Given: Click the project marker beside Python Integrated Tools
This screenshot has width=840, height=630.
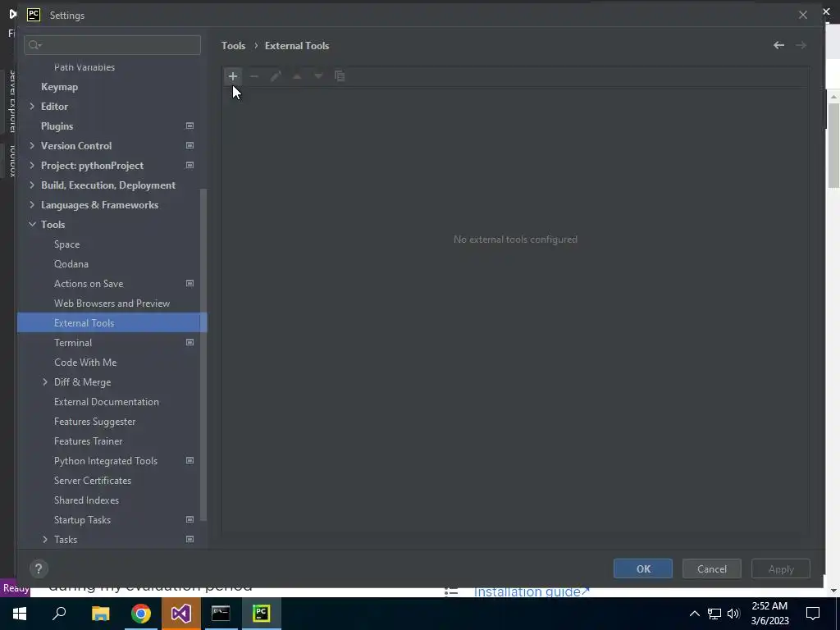Looking at the screenshot, I should tap(189, 461).
